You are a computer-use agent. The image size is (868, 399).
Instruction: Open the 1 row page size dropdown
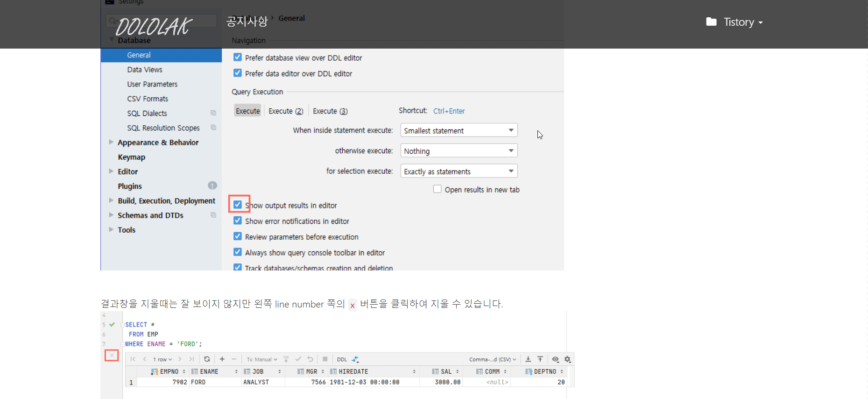(x=162, y=359)
